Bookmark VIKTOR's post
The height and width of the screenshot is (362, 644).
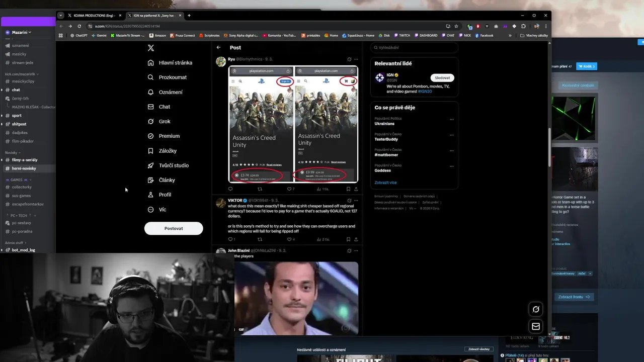tap(348, 239)
